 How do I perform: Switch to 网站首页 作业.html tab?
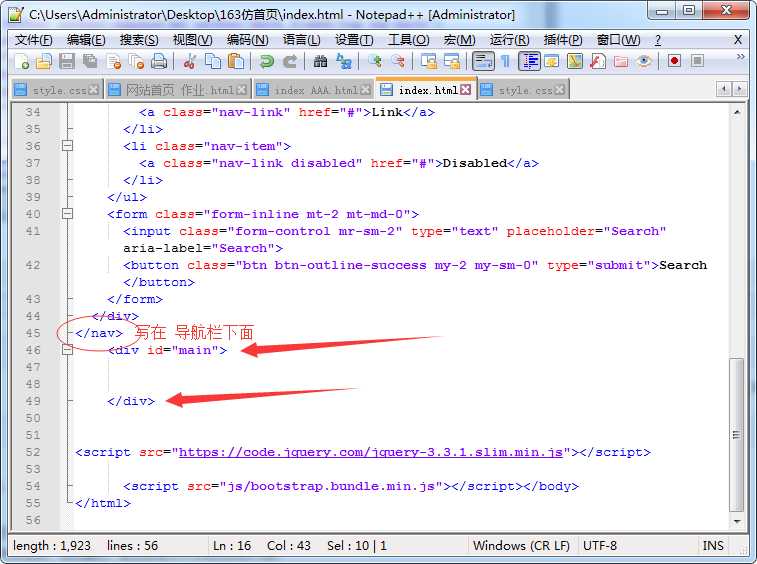pos(178,90)
